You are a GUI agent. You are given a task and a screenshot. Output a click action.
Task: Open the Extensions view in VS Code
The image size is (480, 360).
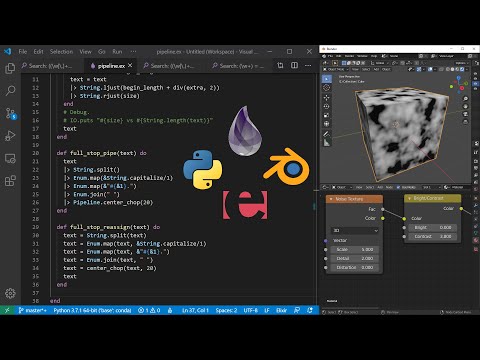click(x=10, y=181)
